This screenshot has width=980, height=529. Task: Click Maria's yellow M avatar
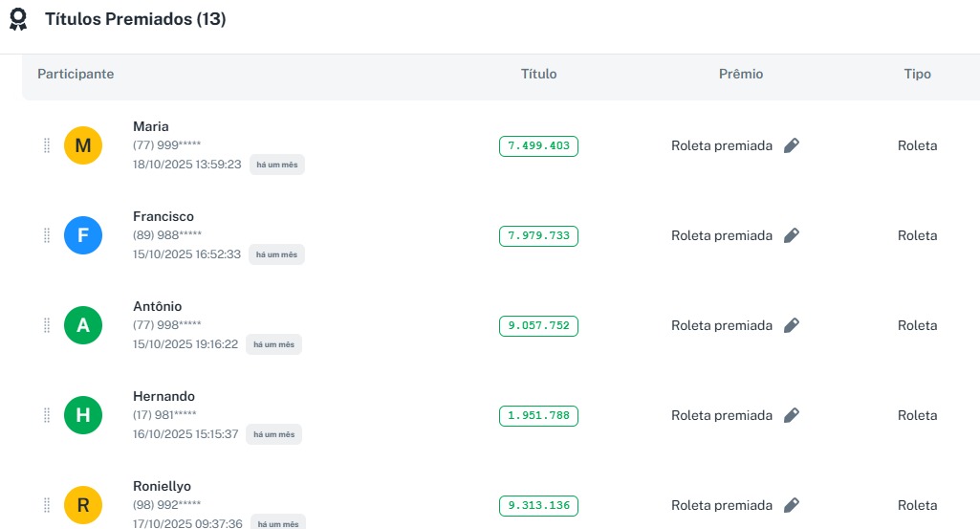[83, 145]
